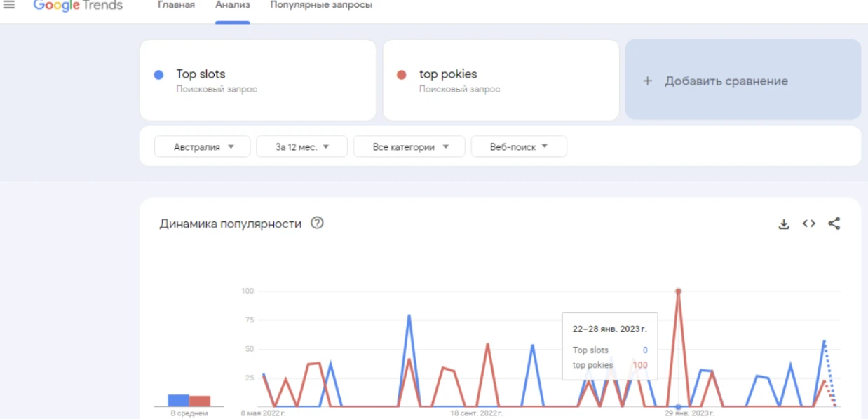Click the В среднем label
868x419 pixels.
coord(189,414)
